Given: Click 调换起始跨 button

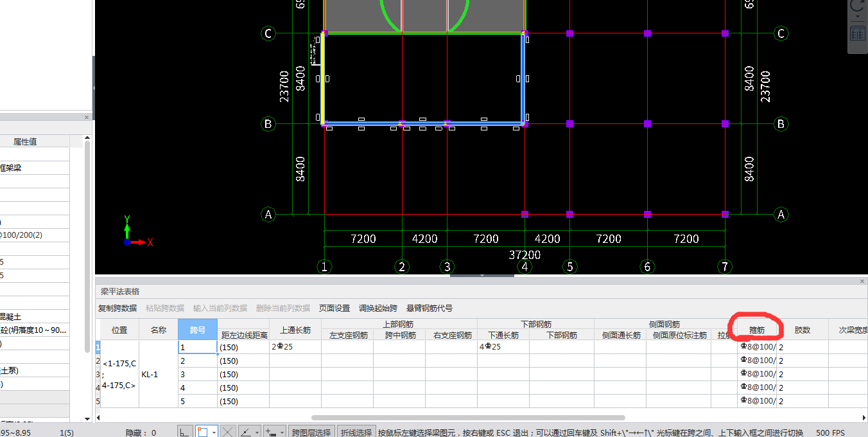Looking at the screenshot, I should (x=378, y=308).
